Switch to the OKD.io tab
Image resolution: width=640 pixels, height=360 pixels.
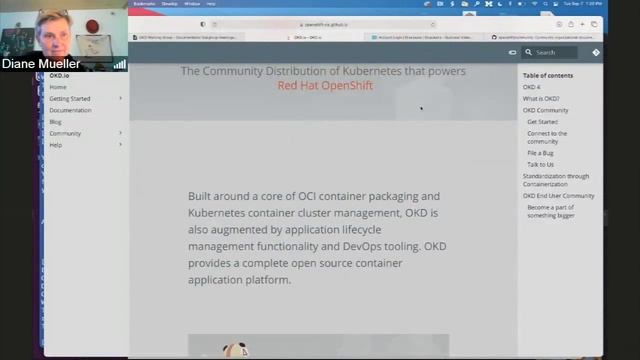(304, 37)
